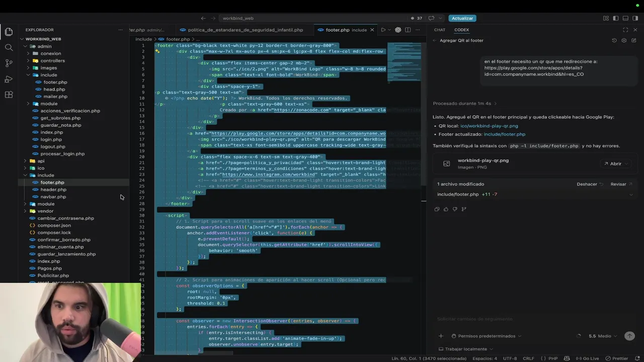Image resolution: width=644 pixels, height=362 pixels.
Task: Go back from 'Agregar QR al footer' thread
Action: [x=434, y=40]
